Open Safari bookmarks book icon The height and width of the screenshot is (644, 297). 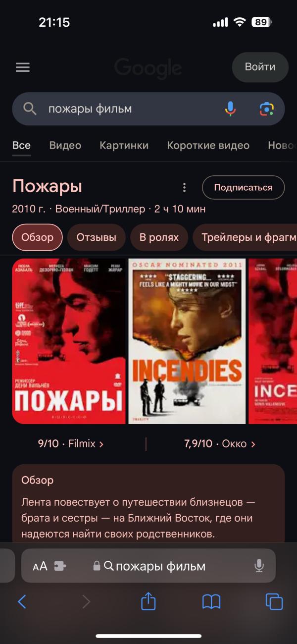(211, 602)
